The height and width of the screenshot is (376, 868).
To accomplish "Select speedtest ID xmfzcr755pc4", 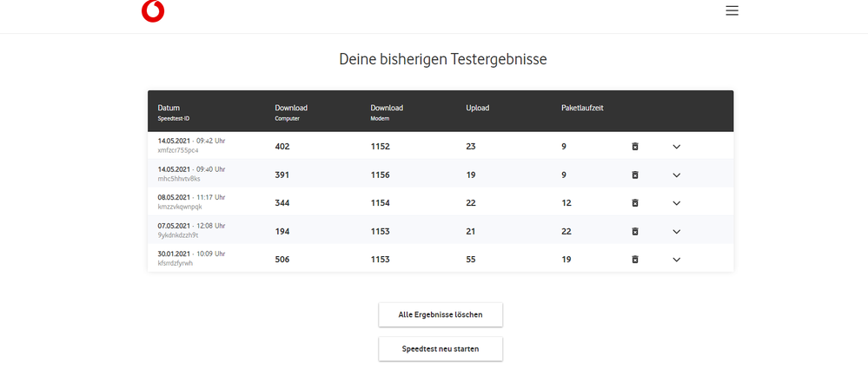I will (x=178, y=150).
